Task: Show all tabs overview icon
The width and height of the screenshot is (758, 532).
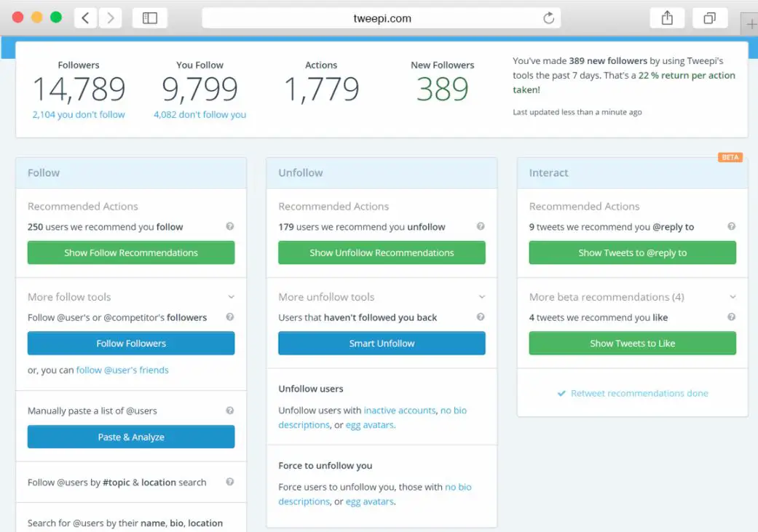Action: coord(710,18)
